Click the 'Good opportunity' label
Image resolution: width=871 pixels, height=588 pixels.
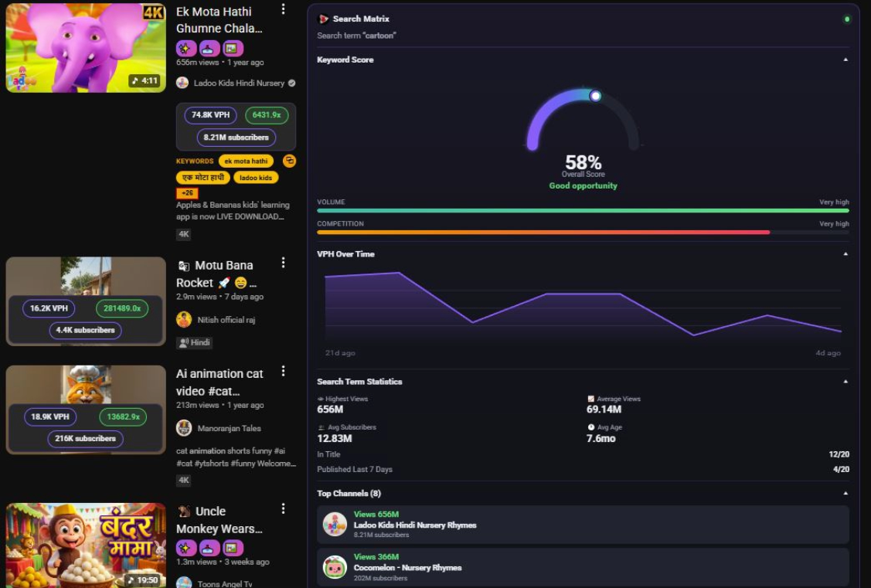coord(583,185)
